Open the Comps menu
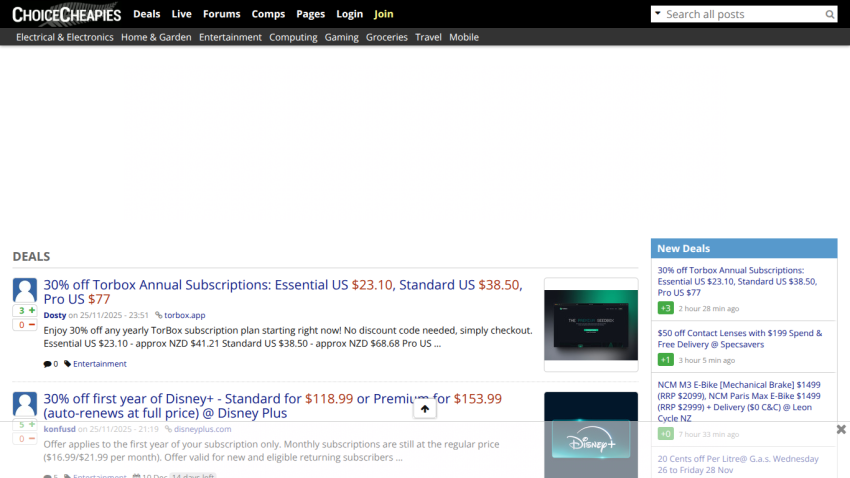The width and height of the screenshot is (850, 478). (x=268, y=14)
